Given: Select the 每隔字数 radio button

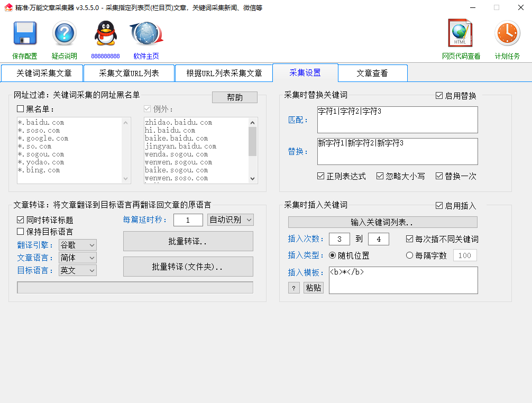Looking at the screenshot, I should point(409,255).
